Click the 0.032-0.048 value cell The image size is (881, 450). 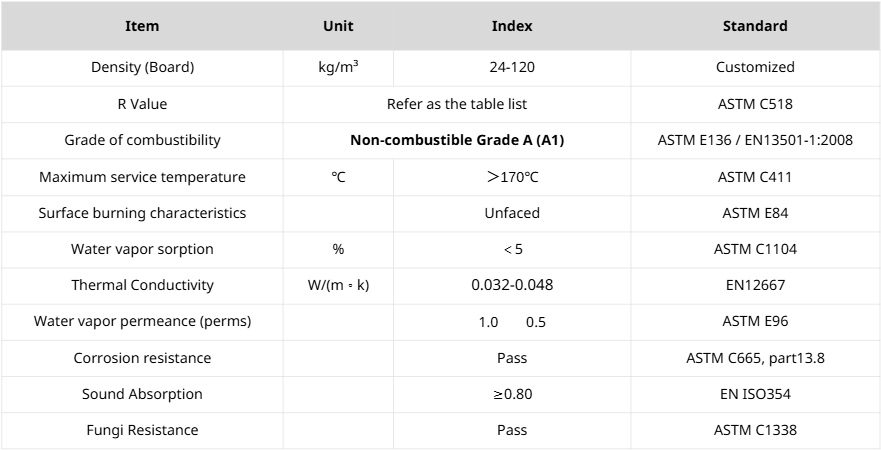point(511,285)
